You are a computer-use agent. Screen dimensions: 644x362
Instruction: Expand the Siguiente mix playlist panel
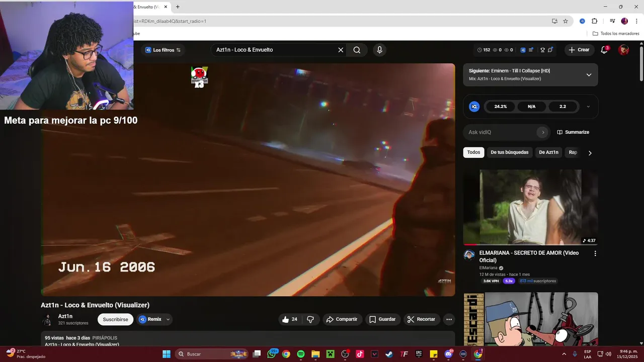[x=589, y=75]
